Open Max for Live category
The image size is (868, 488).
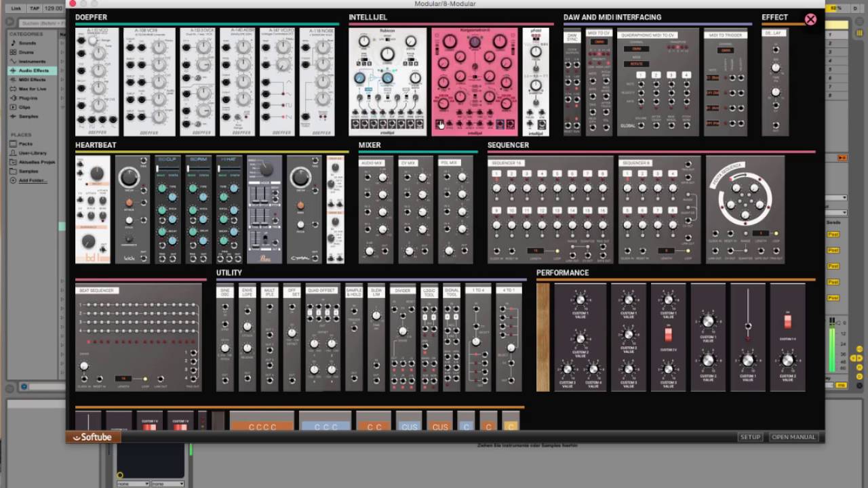coord(32,89)
